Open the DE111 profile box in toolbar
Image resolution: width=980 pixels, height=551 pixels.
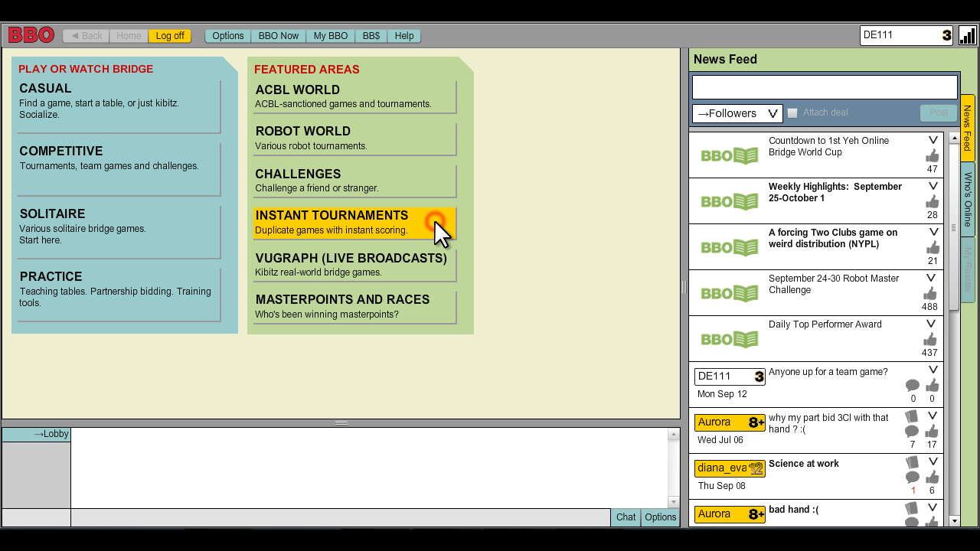coord(906,35)
